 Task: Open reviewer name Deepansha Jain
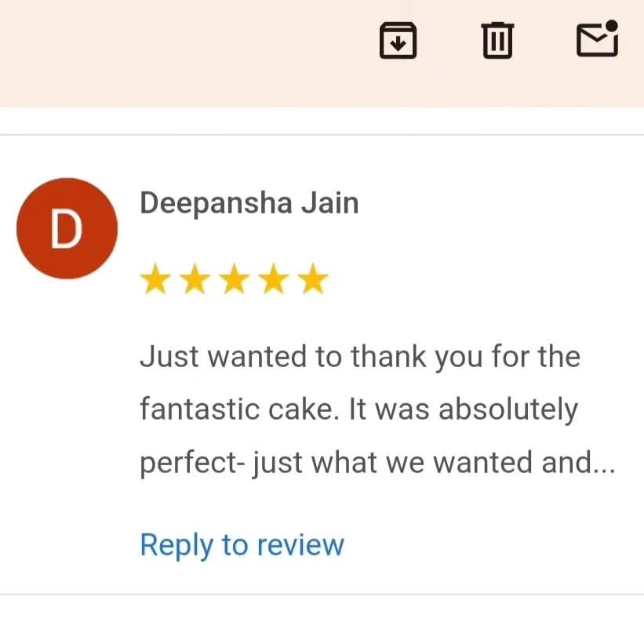(x=249, y=203)
